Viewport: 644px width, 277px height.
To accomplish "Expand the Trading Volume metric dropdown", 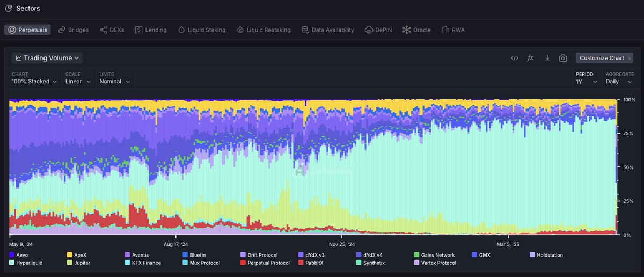I will click(47, 58).
